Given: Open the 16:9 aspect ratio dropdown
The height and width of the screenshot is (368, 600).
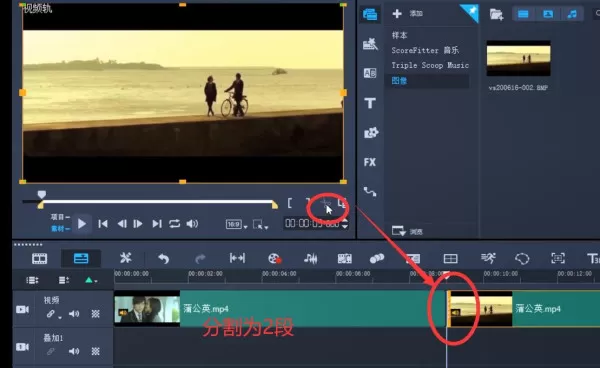Looking at the screenshot, I should tap(236, 224).
